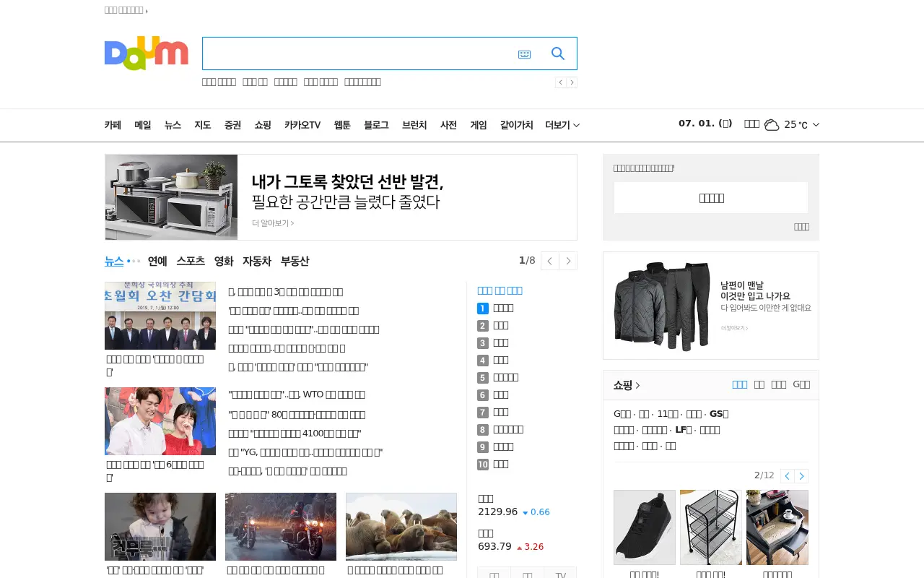Open the walrus photo thumbnail
924x578 pixels.
tap(401, 527)
